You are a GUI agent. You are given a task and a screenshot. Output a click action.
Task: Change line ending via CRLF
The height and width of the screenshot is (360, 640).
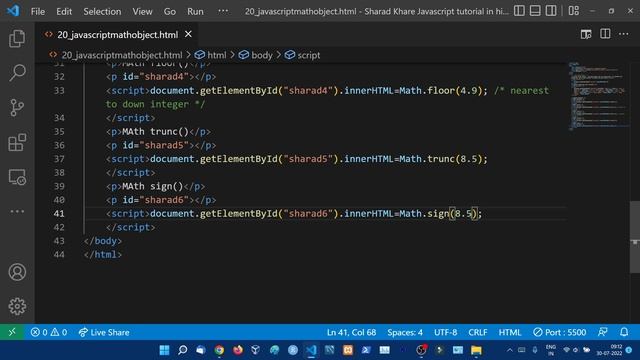[x=478, y=332]
